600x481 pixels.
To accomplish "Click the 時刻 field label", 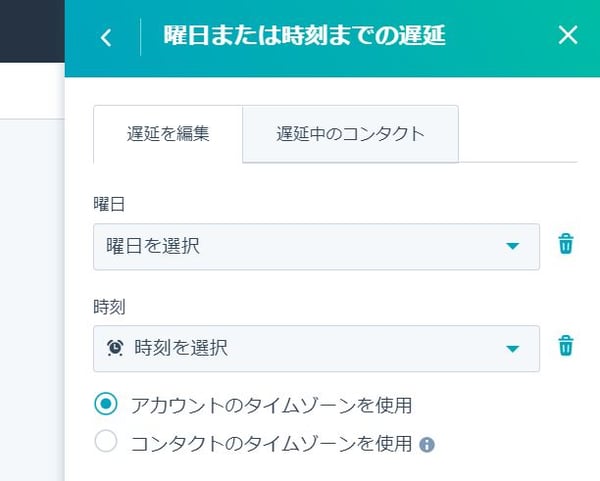I will pyautogui.click(x=109, y=307).
